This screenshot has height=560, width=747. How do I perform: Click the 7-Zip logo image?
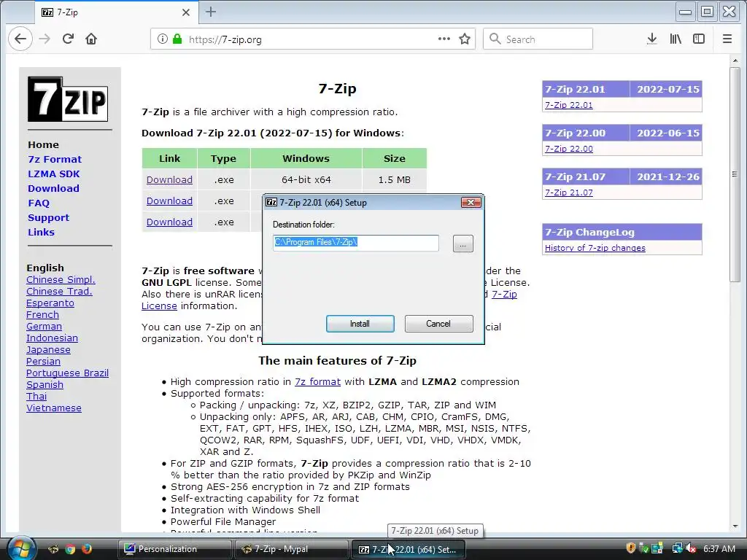click(68, 99)
